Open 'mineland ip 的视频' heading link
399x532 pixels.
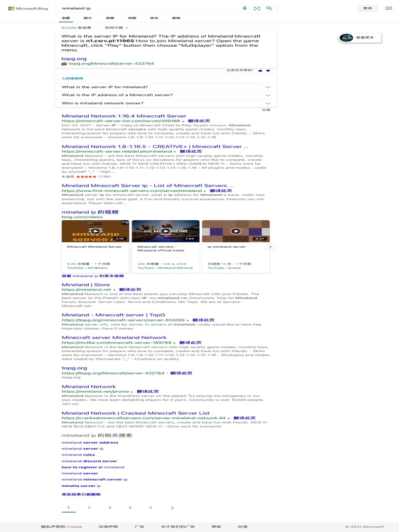(x=90, y=212)
